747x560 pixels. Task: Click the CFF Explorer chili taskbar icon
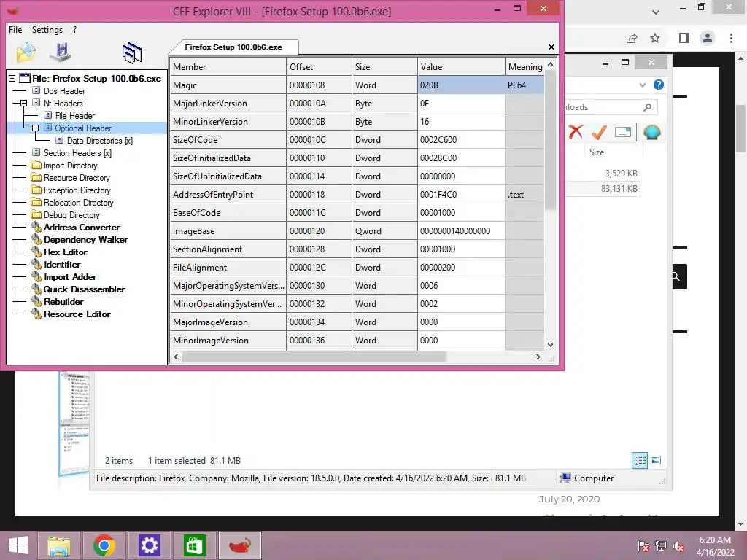pyautogui.click(x=239, y=545)
